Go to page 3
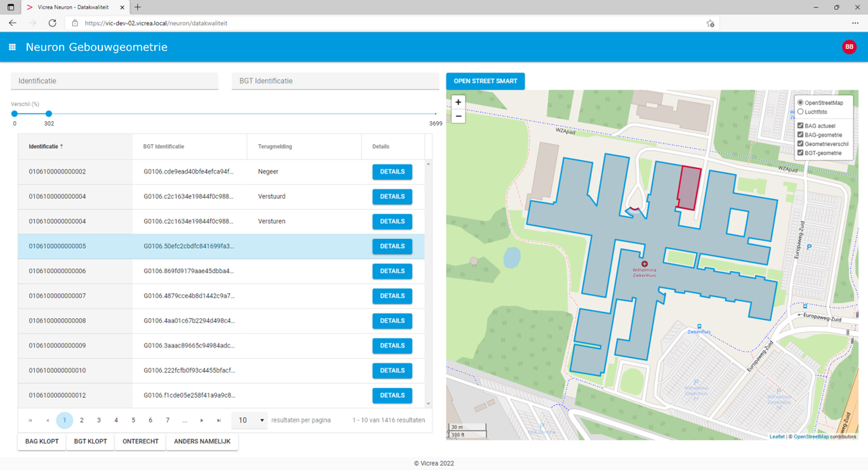868x470 pixels. tap(98, 420)
